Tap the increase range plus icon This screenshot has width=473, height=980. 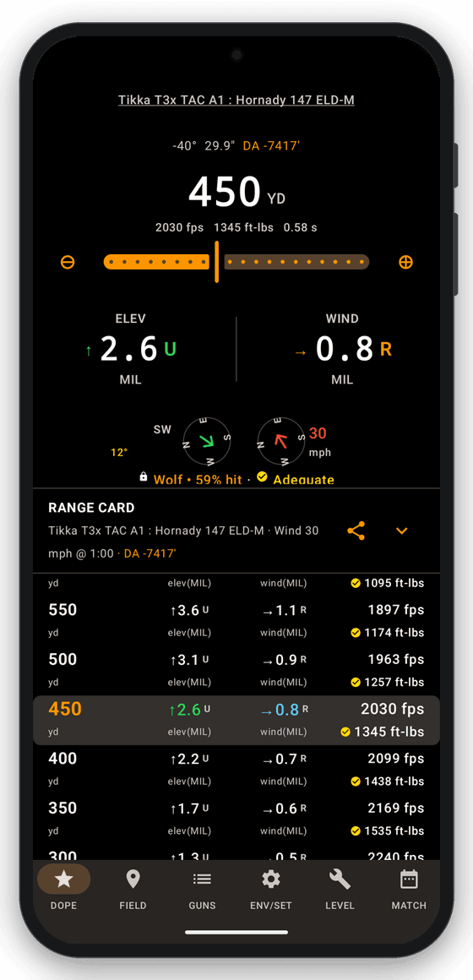coord(405,262)
